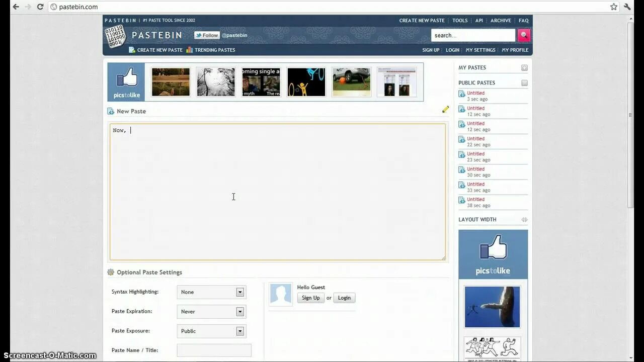Click the Sign Up button under Hello Guest

coord(310,298)
